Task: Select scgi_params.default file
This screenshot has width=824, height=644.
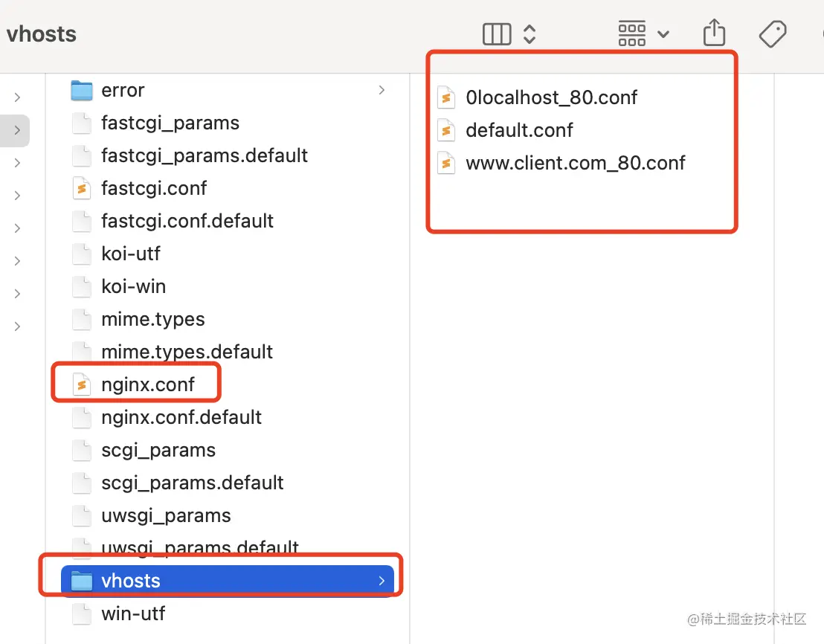Action: point(193,483)
